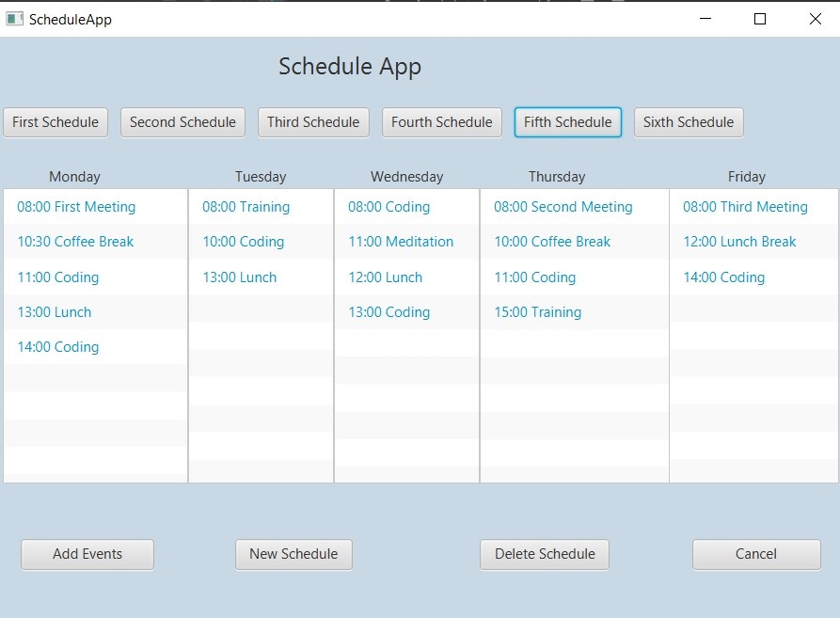Maximize the ScheduleApp window

click(760, 19)
